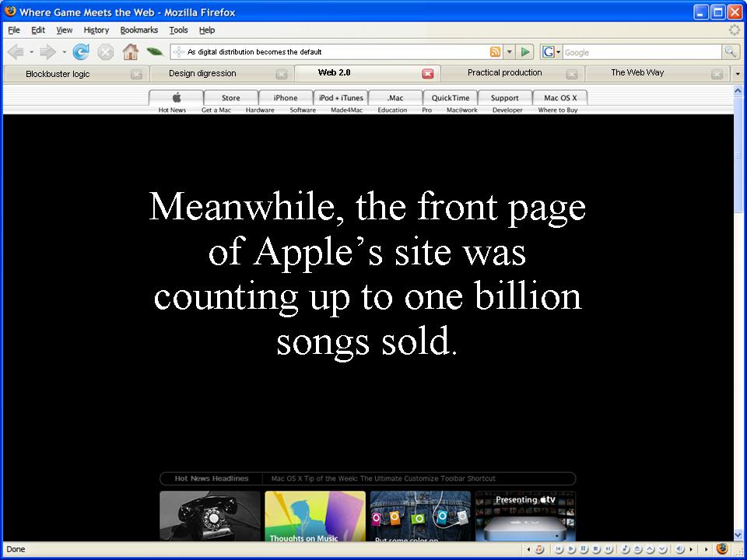Viewport: 747px width, 560px height.
Task: Click the Eject icon in status bar
Action: [637, 549]
